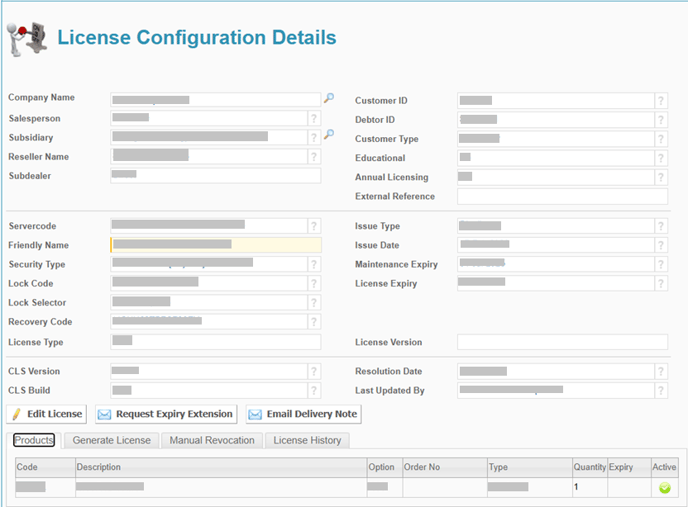Click the help icon beside License Expiry
This screenshot has height=507, width=688.
661,284
